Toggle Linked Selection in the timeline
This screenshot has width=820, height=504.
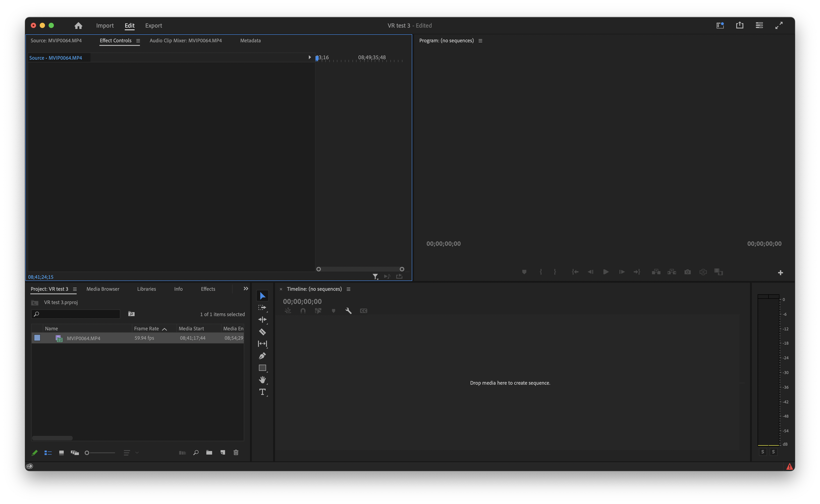pos(318,311)
